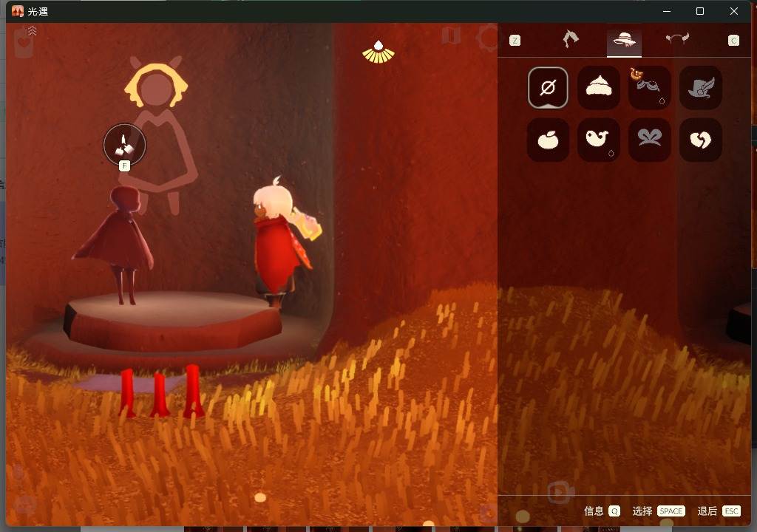Close the 光遇 game window
Image resolution: width=757 pixels, height=532 pixels.
click(x=734, y=11)
